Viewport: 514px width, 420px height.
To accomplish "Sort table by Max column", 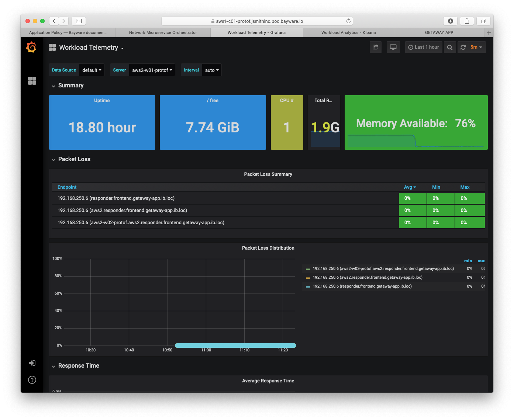I will tap(465, 187).
